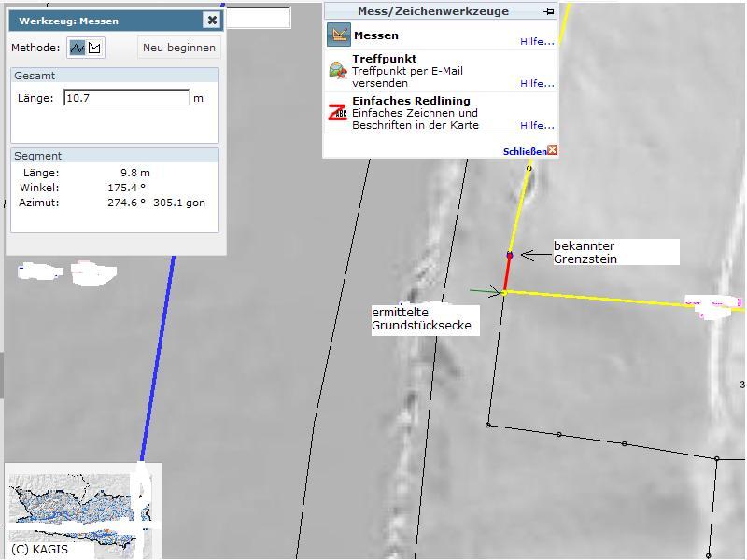Close the Werkzeug: Messen dialog
747x560 pixels.
click(x=212, y=20)
